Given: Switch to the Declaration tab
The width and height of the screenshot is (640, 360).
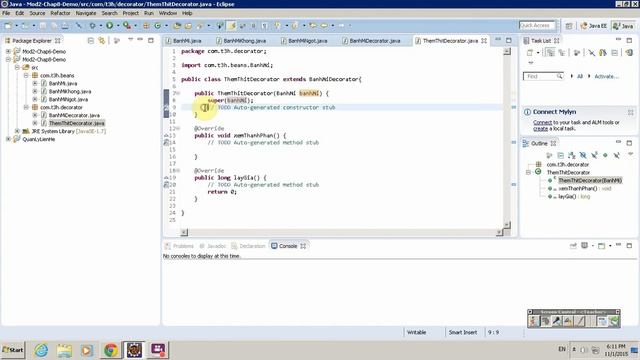Looking at the screenshot, I should [248, 246].
